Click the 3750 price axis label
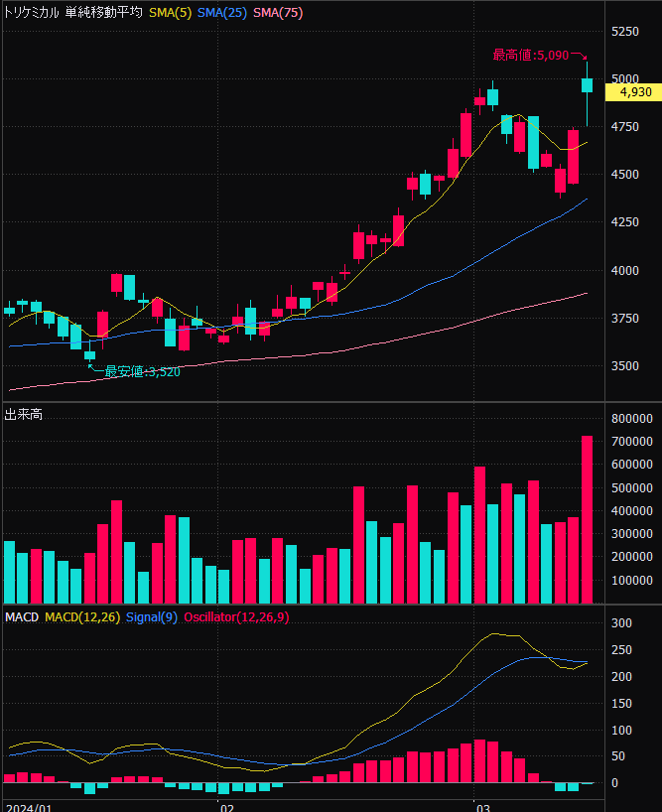662x812 pixels. (x=624, y=319)
